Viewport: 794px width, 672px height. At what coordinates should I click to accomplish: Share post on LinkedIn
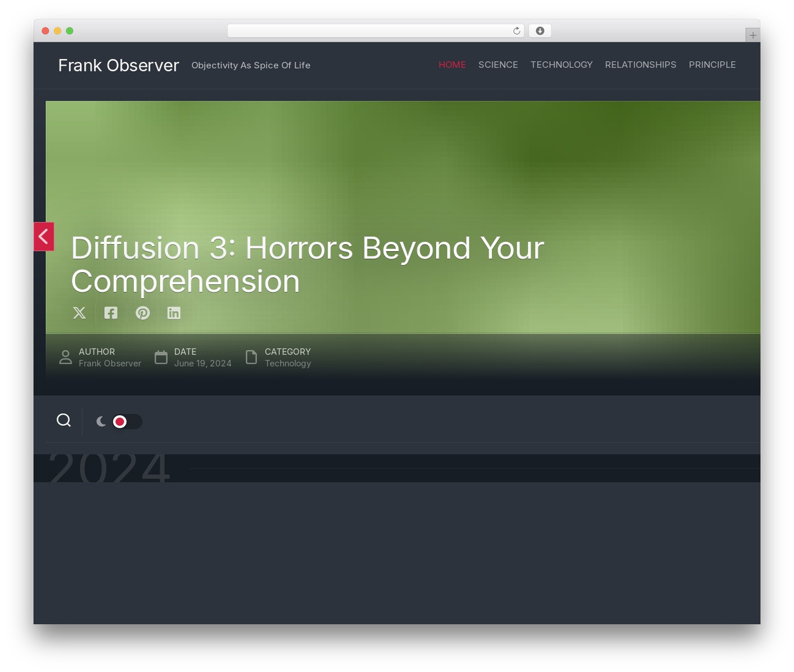click(174, 313)
